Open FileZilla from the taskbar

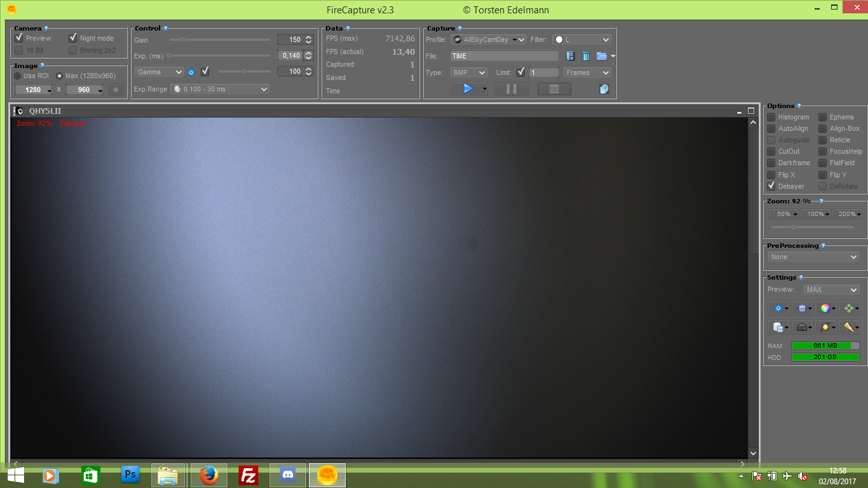tap(248, 475)
